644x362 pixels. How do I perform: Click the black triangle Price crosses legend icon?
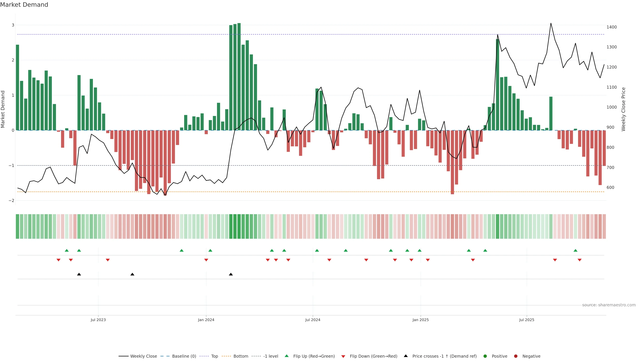tap(406, 356)
